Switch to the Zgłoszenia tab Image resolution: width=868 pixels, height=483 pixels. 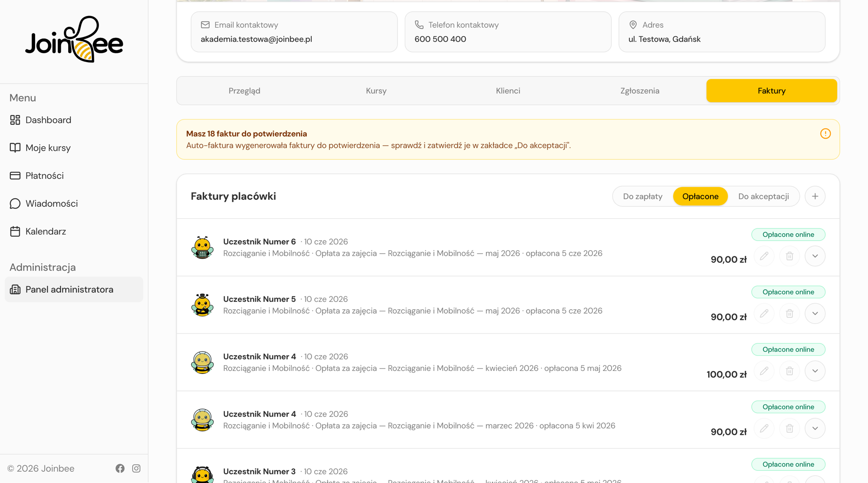click(x=640, y=91)
